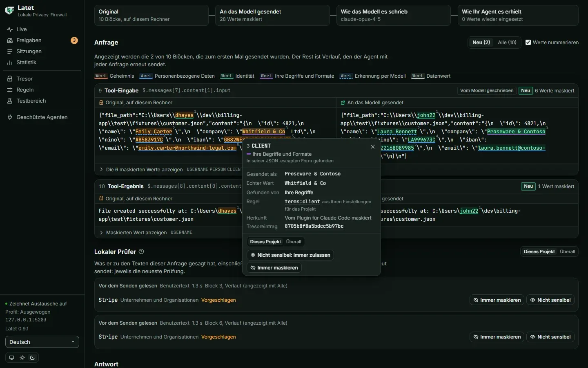
Task: Click Nicht sensibel for Block 3 Stripe
Action: (x=550, y=300)
